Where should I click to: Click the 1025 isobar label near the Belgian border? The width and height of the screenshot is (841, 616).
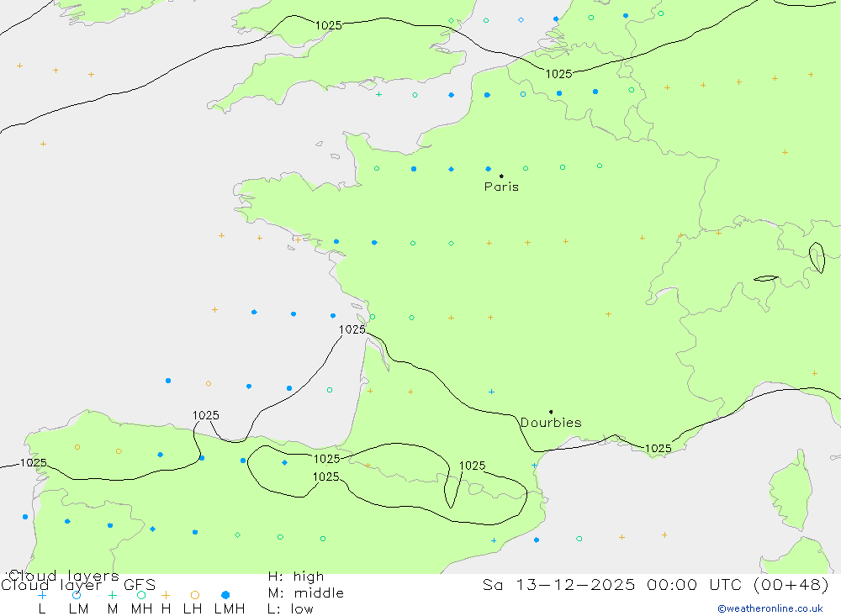point(559,74)
